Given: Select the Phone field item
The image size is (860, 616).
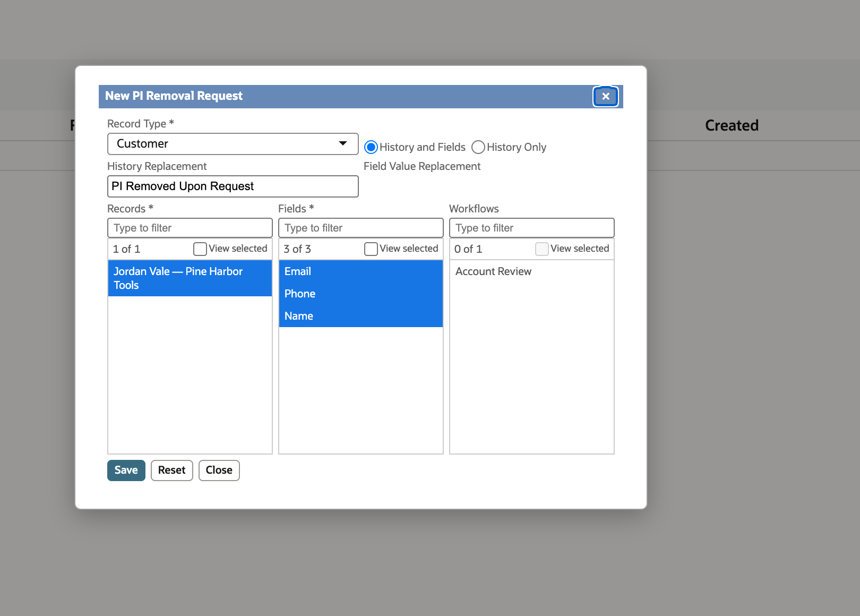Looking at the screenshot, I should coord(361,294).
